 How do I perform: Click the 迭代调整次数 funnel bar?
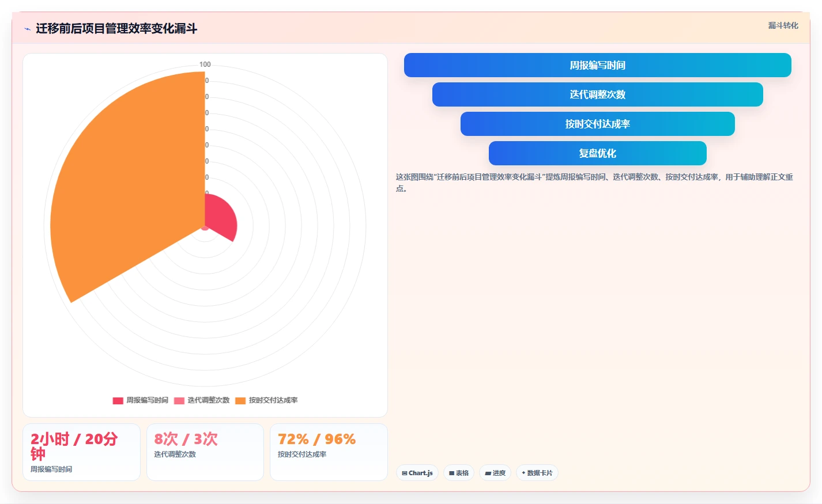click(x=597, y=94)
